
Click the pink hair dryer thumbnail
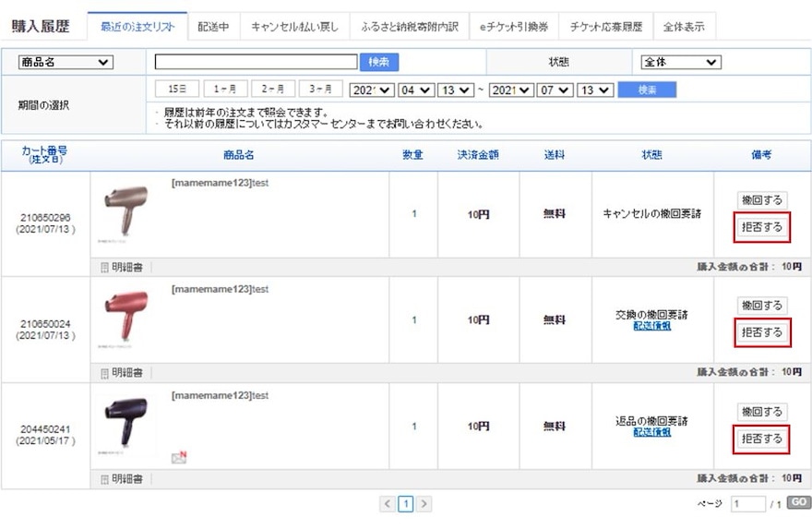click(x=126, y=314)
